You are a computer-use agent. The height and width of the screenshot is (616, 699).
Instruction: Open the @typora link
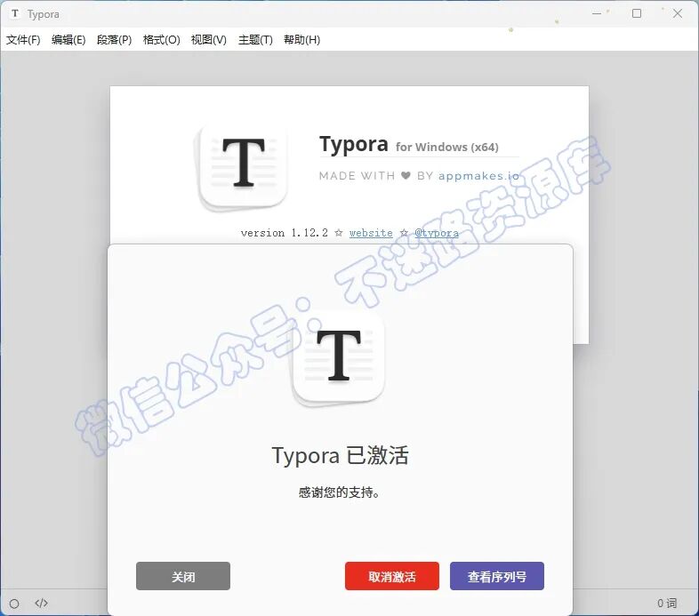437,233
